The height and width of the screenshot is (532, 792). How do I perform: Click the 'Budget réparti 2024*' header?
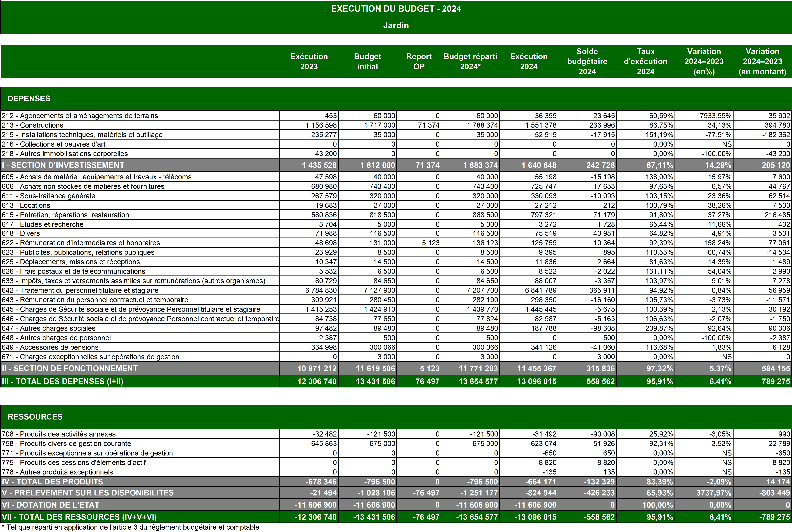[470, 61]
